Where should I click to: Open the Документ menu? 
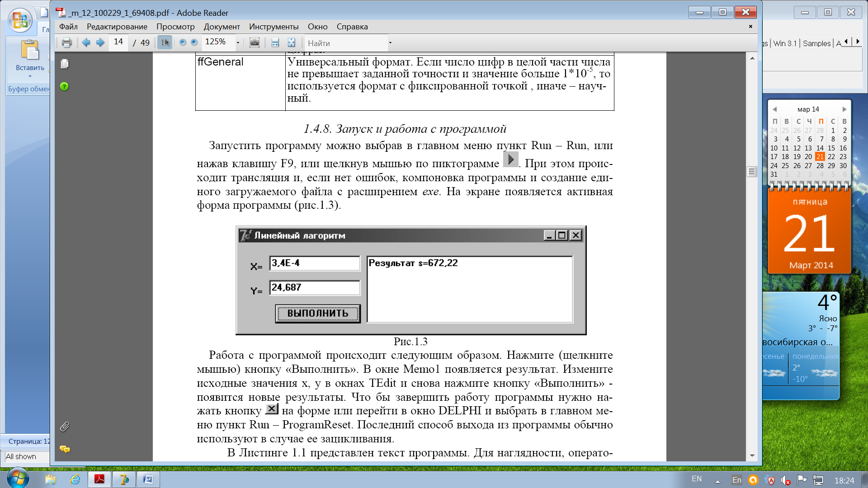point(222,27)
